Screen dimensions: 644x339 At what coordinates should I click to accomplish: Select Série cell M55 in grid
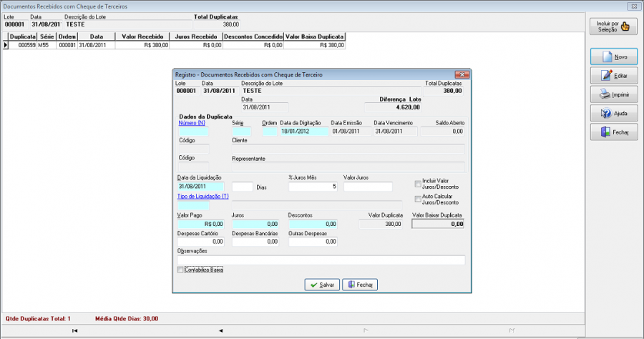47,45
